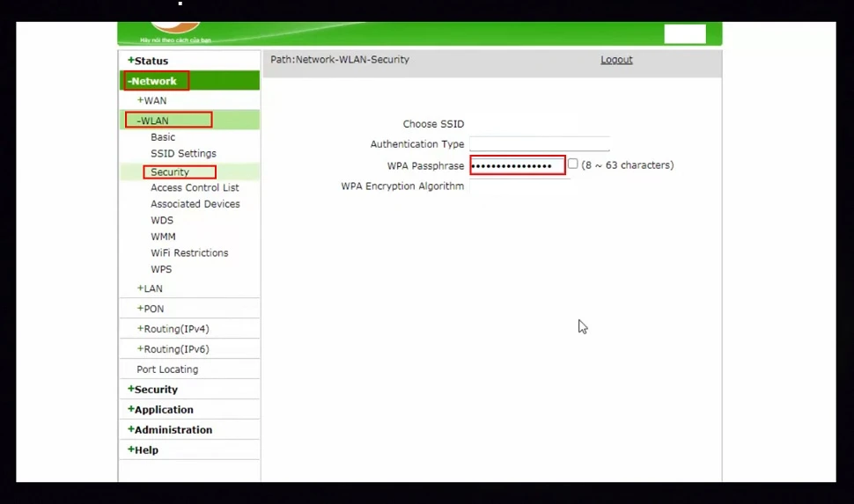The width and height of the screenshot is (854, 504).
Task: Click the Logout link
Action: tap(616, 60)
